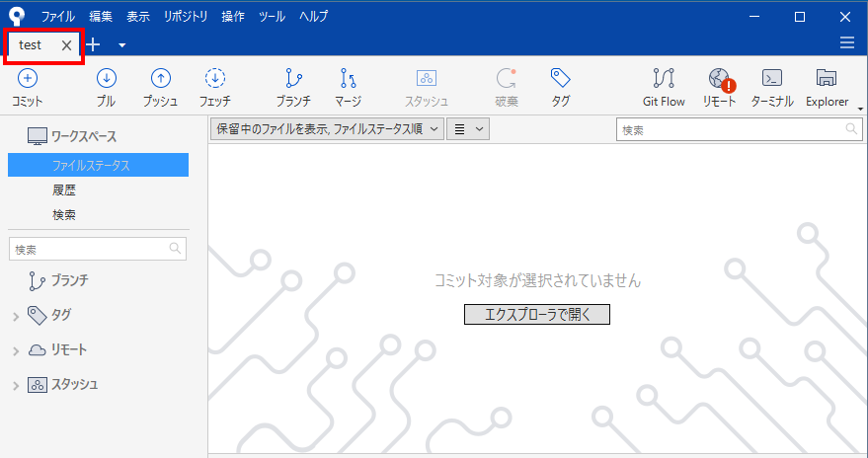
Task: Click the Stash (スタッシュ) toolbar icon
Action: 427,78
